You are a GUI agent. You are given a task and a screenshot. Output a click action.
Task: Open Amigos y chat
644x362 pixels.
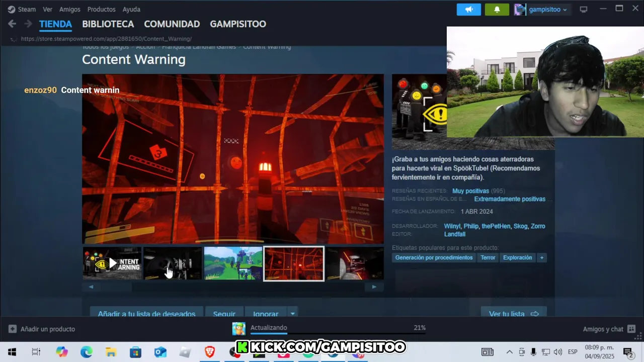[609, 329]
